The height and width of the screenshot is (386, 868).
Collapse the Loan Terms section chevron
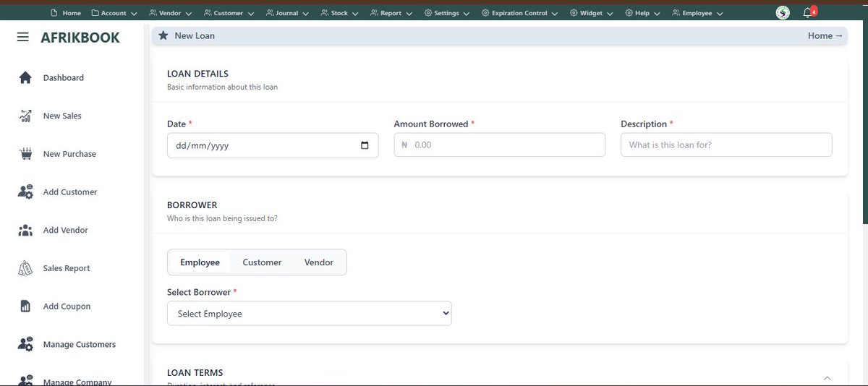point(827,378)
